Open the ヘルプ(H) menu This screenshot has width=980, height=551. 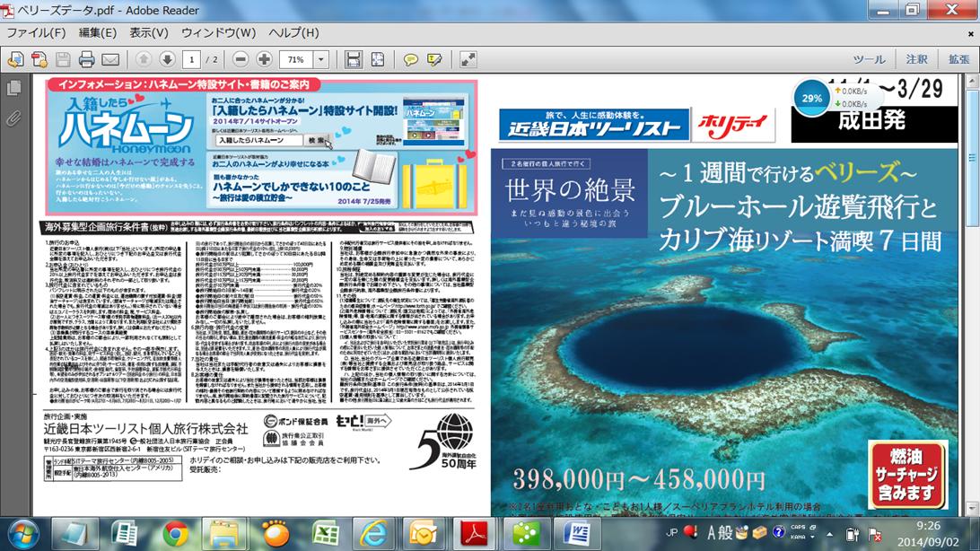[x=293, y=32]
